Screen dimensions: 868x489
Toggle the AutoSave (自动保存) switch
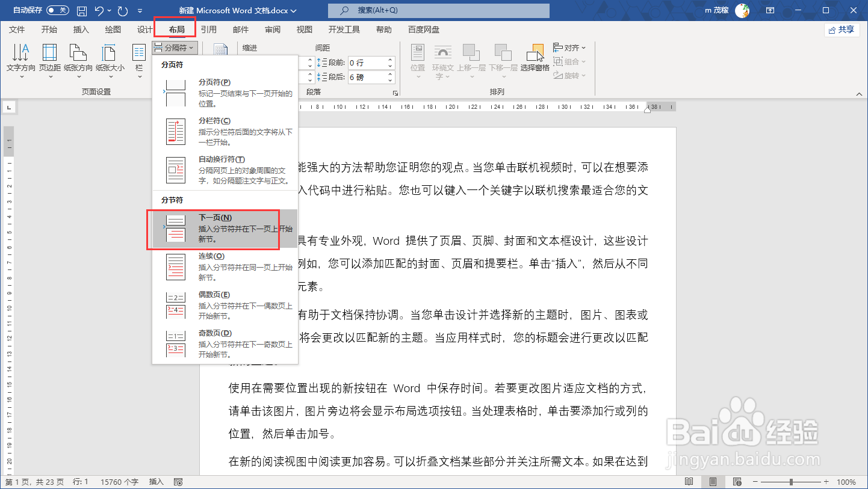57,10
